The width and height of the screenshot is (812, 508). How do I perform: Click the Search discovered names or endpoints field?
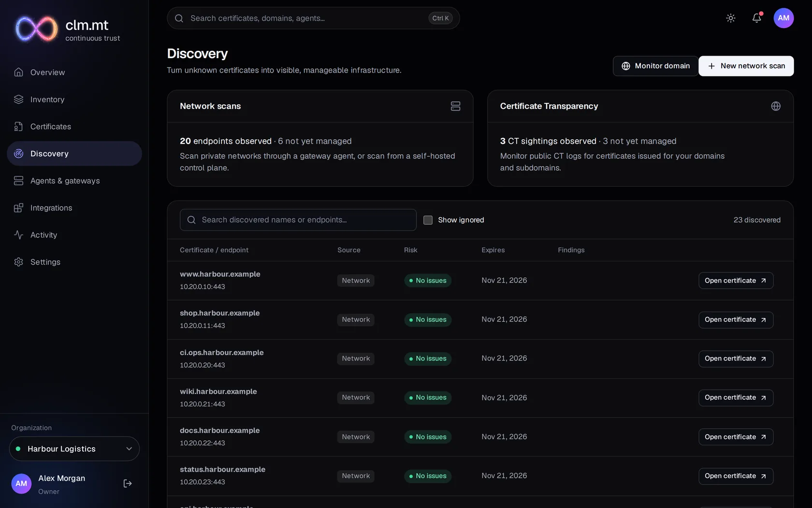click(298, 220)
